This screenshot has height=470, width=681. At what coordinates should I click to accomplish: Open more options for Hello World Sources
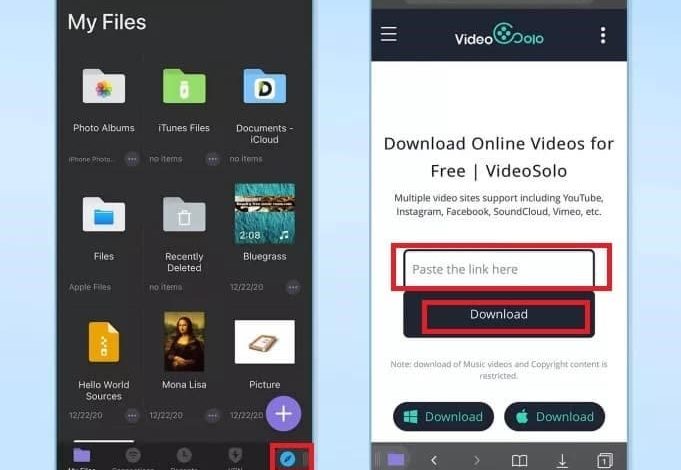pyautogui.click(x=132, y=416)
